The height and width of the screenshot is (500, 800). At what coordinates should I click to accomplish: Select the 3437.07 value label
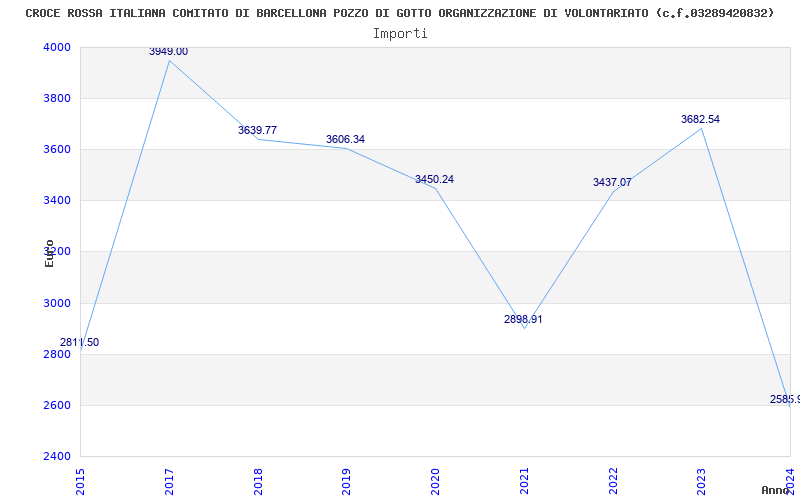612,182
